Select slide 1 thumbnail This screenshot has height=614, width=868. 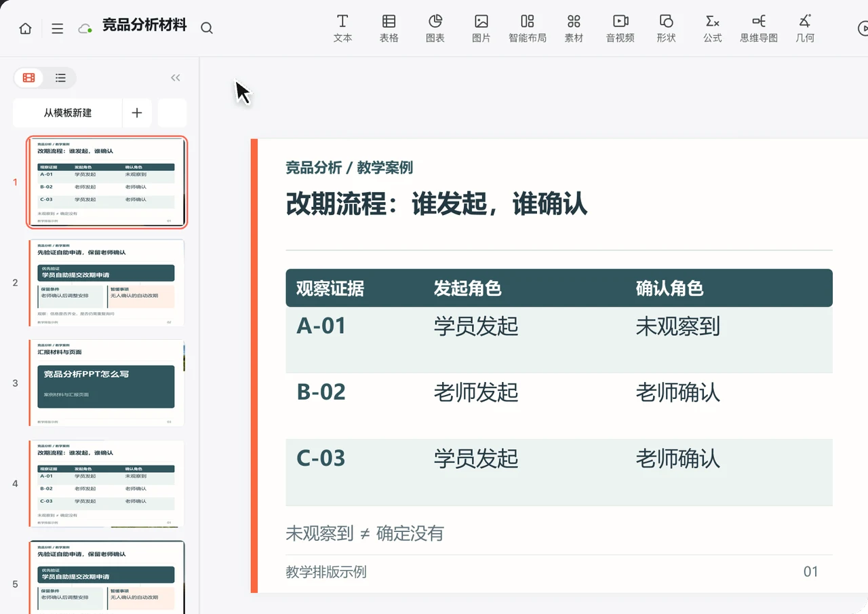coord(107,183)
